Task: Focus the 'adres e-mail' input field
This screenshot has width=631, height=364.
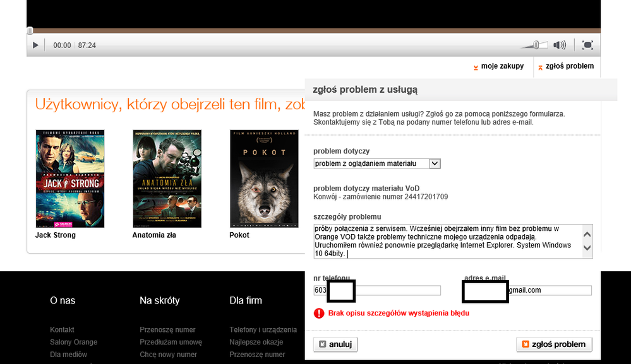Action: [x=548, y=290]
